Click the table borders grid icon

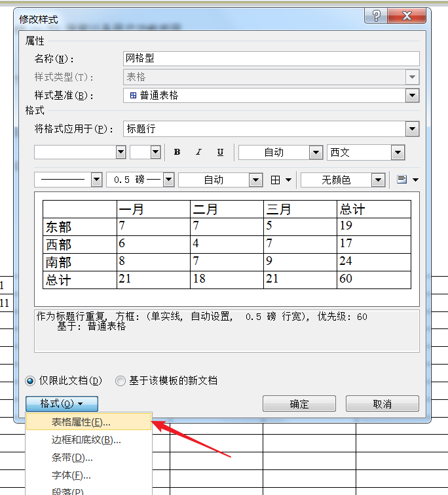pos(275,180)
